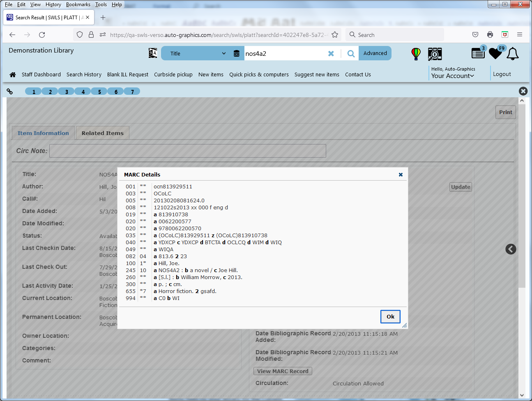Jump to item copy 3 pill

(x=67, y=92)
